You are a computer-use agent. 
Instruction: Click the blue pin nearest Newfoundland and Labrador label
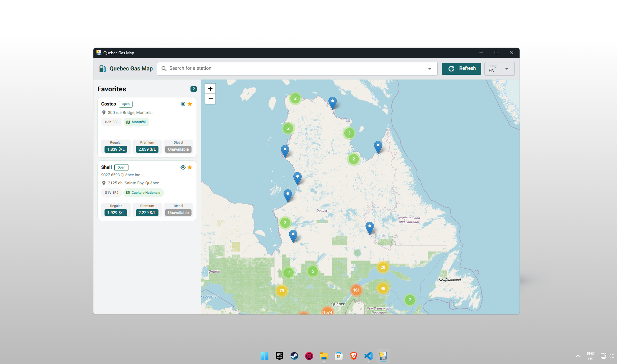(370, 228)
